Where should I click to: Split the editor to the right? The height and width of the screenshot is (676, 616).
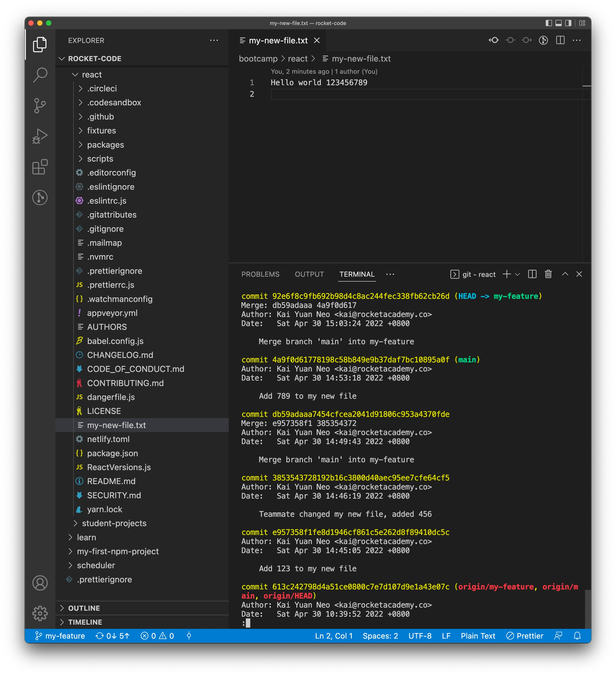(560, 40)
